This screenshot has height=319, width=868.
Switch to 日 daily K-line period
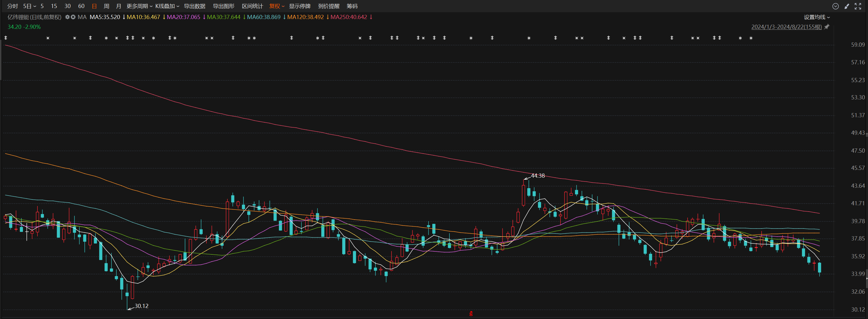pyautogui.click(x=94, y=6)
